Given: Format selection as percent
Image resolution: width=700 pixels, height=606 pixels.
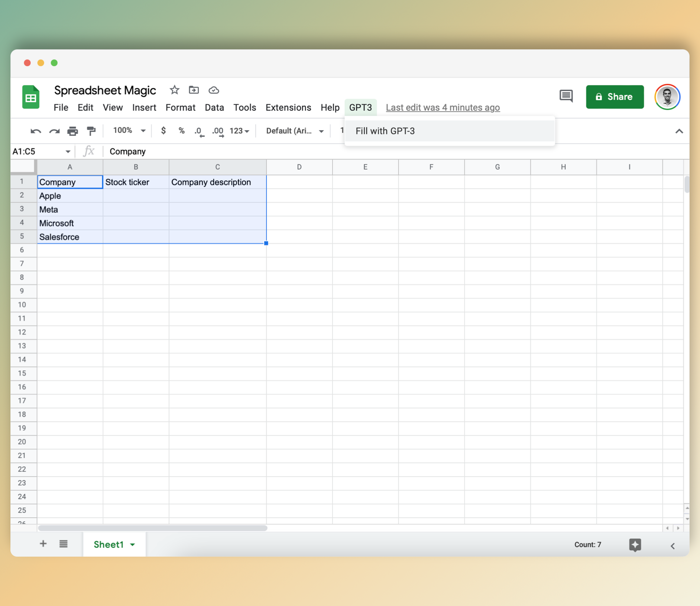Looking at the screenshot, I should coord(181,131).
